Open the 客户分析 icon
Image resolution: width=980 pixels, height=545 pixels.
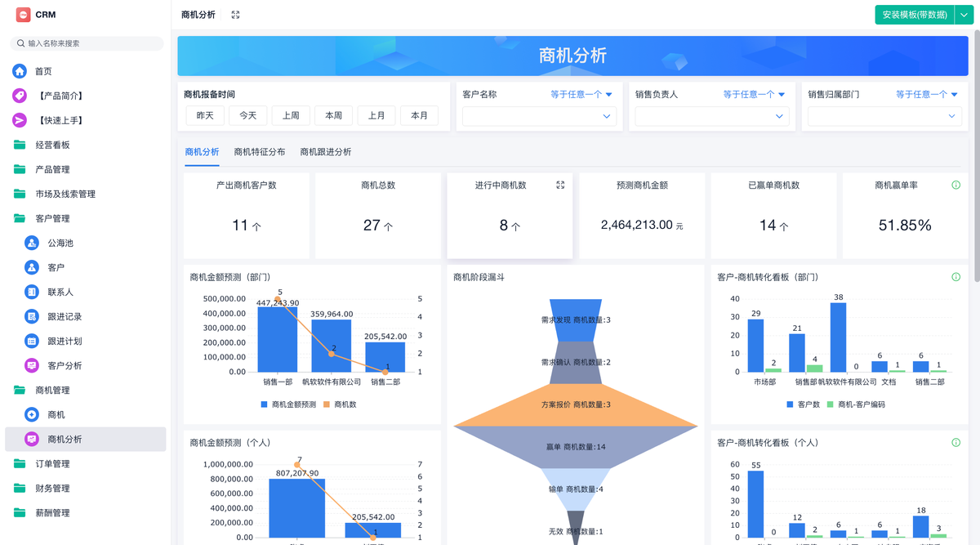[32, 365]
